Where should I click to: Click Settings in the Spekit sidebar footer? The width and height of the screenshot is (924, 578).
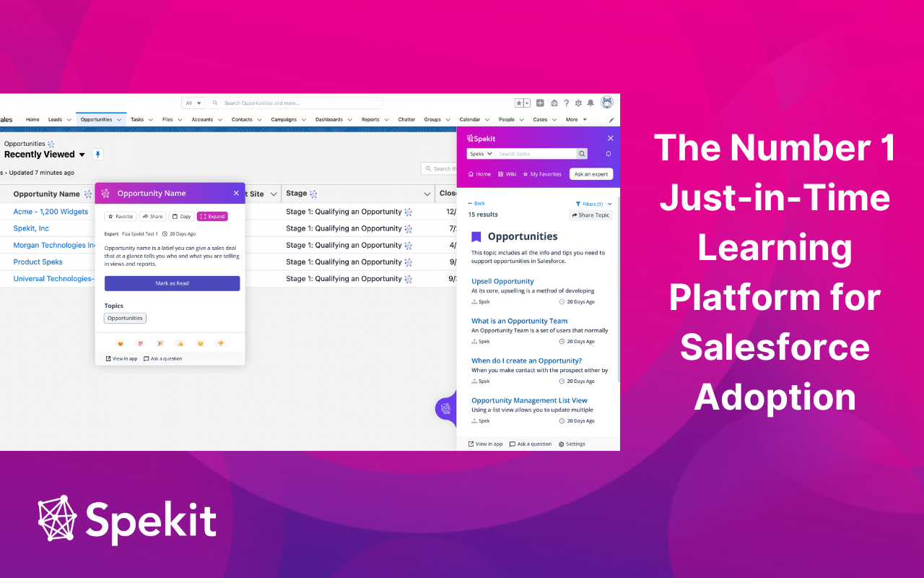coord(572,444)
